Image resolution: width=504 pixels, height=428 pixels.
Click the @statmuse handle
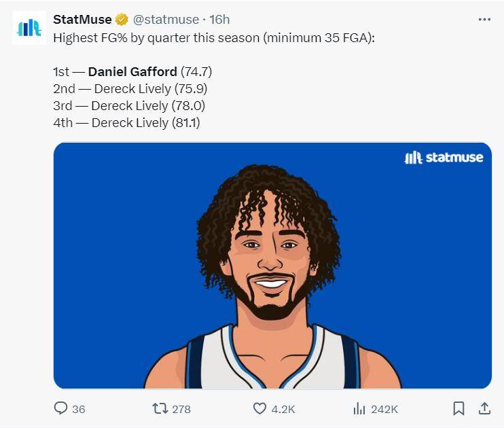coord(166,19)
